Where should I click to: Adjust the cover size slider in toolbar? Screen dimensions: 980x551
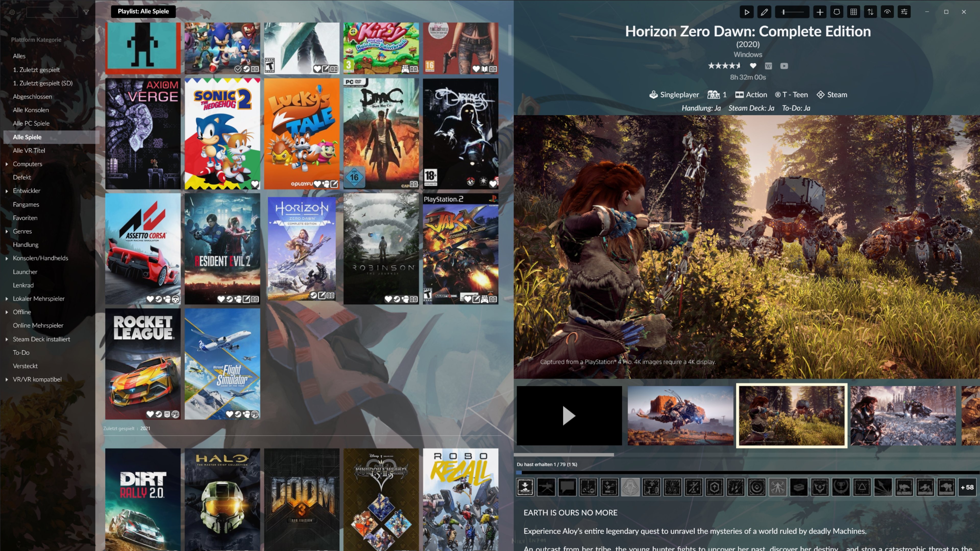click(792, 12)
